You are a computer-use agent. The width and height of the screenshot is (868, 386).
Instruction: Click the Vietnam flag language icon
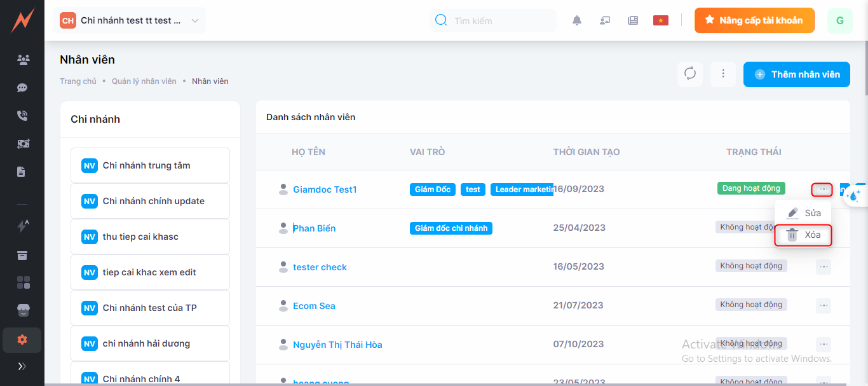[661, 20]
